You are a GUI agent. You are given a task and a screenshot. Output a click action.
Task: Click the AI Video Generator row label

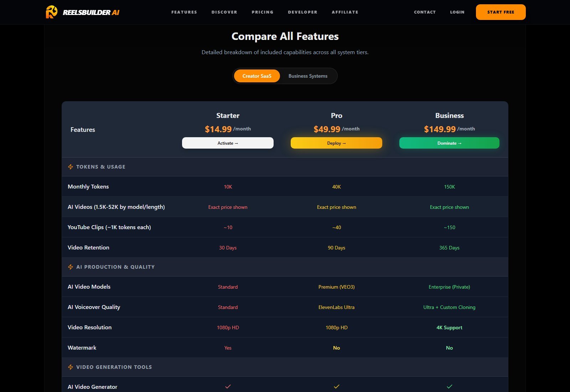[x=93, y=387]
